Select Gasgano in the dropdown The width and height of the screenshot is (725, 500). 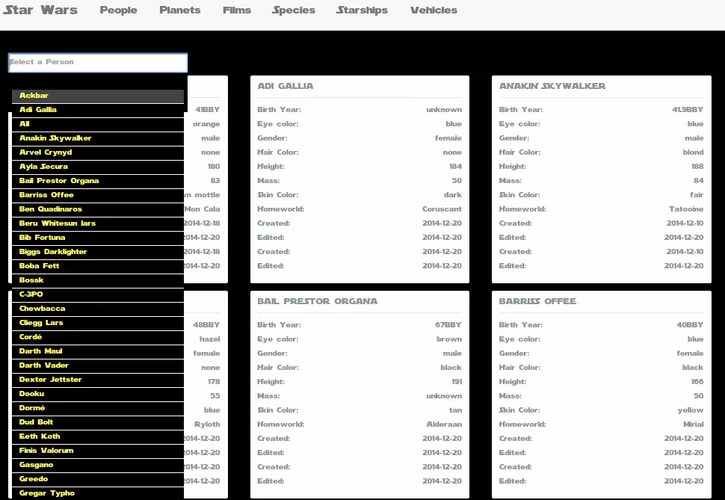(x=98, y=465)
